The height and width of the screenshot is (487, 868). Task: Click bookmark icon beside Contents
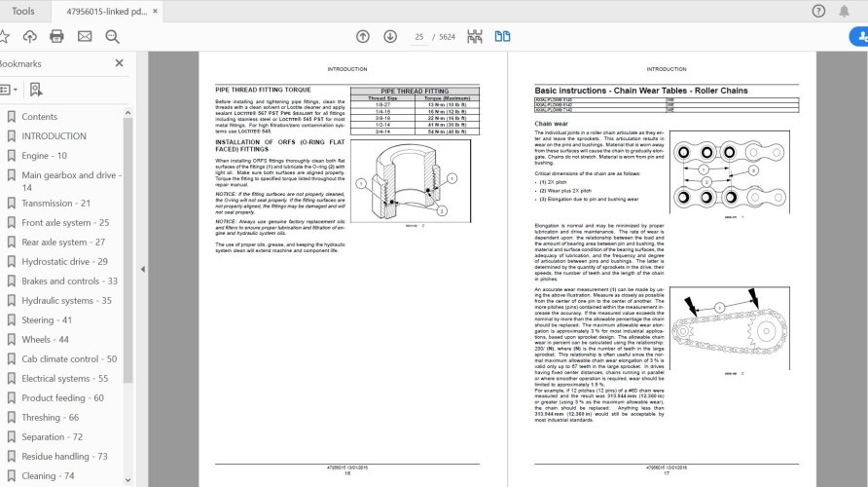point(11,117)
